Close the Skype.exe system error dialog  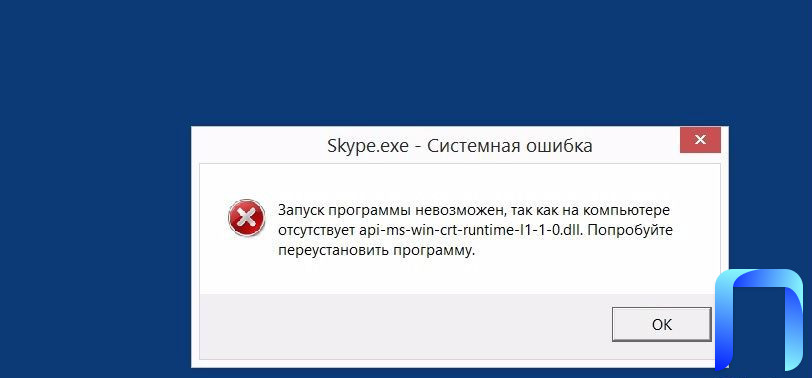click(700, 139)
